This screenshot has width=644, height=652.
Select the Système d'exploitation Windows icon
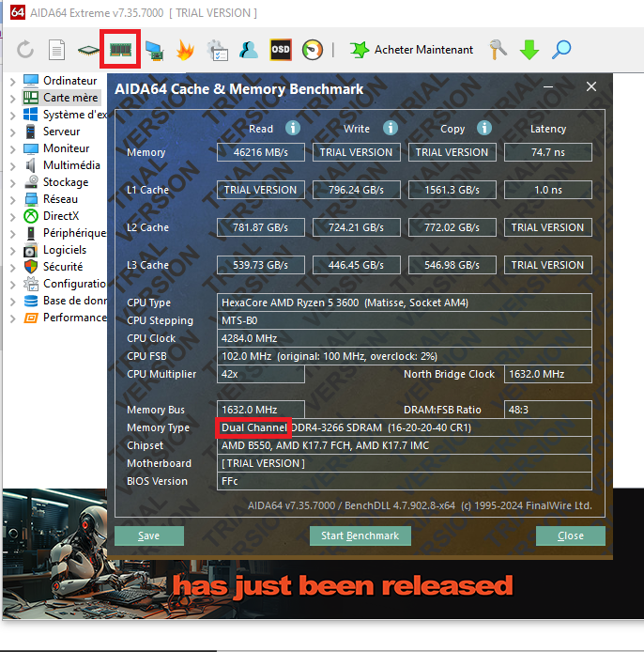tap(30, 114)
